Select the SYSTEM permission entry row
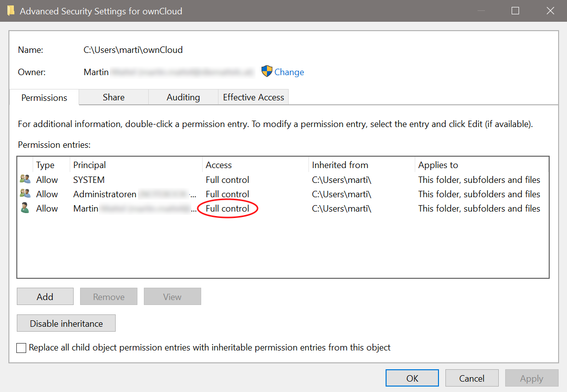Image resolution: width=567 pixels, height=392 pixels. (x=148, y=179)
